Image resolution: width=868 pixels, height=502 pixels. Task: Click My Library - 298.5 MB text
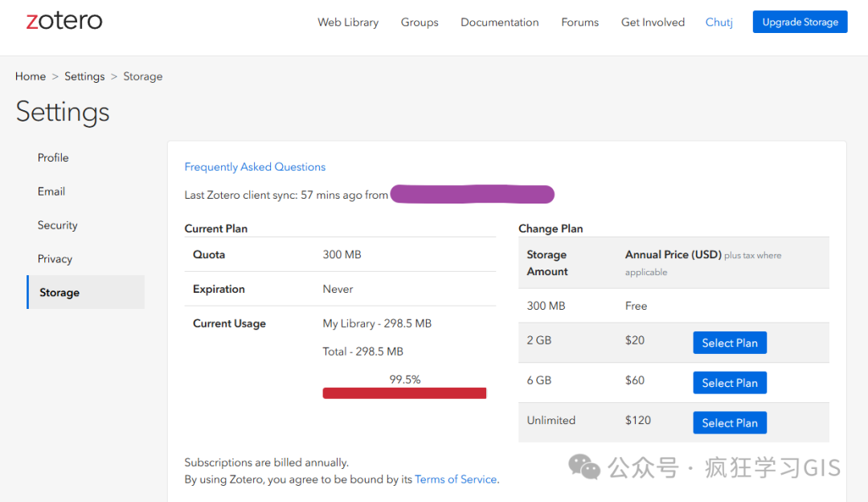click(377, 323)
